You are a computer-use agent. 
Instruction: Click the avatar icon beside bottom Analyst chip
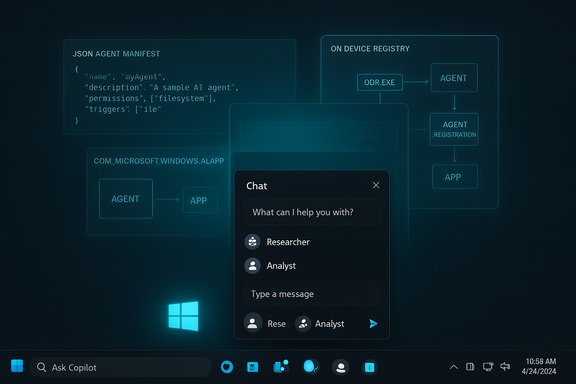[x=303, y=324]
